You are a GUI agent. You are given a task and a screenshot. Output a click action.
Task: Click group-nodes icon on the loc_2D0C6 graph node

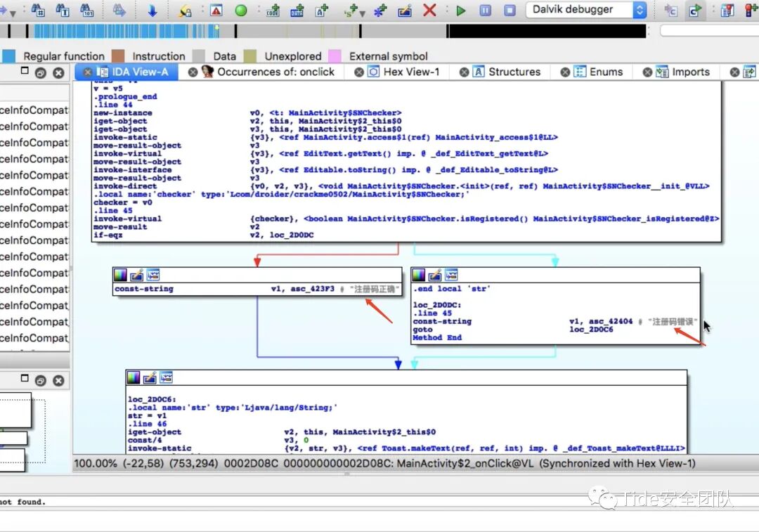166,377
